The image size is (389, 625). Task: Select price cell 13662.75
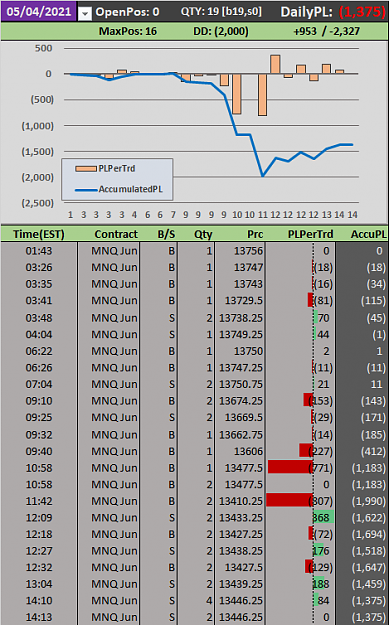coord(240,434)
